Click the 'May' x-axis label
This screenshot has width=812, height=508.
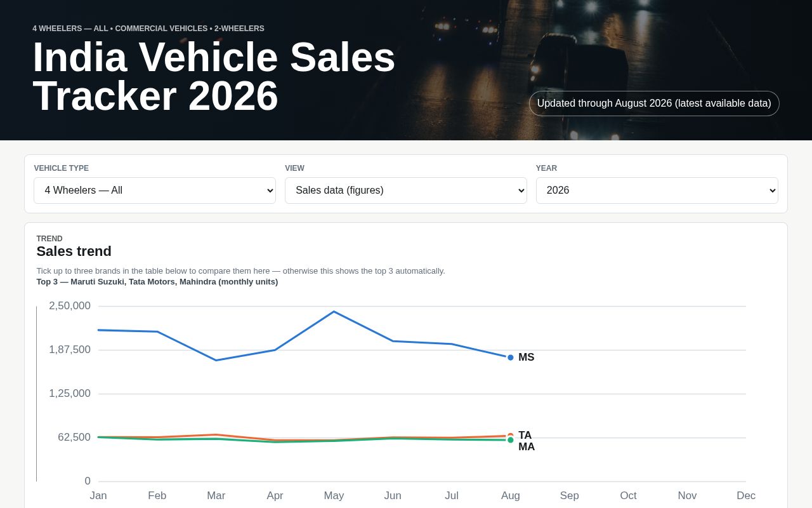pyautogui.click(x=334, y=496)
